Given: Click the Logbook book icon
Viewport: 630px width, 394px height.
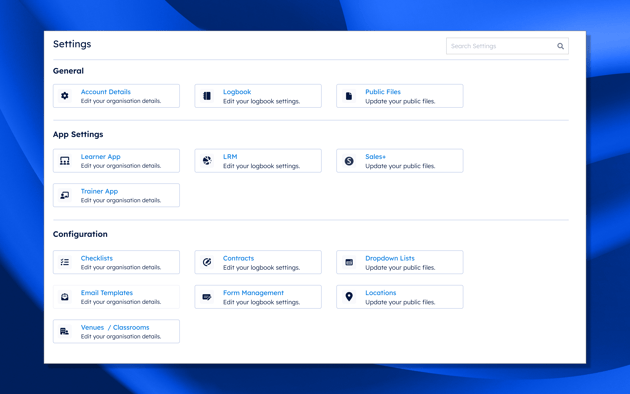Looking at the screenshot, I should pos(207,96).
